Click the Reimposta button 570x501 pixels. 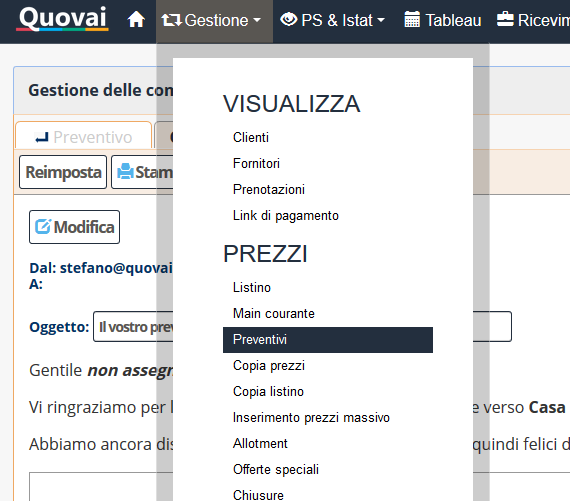(x=63, y=172)
